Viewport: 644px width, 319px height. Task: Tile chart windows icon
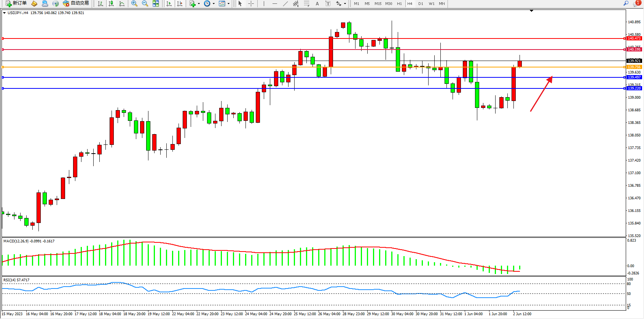point(156,3)
